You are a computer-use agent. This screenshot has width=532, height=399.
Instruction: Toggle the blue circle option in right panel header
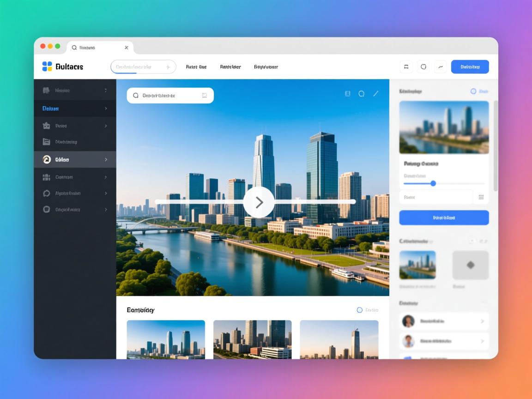point(473,91)
